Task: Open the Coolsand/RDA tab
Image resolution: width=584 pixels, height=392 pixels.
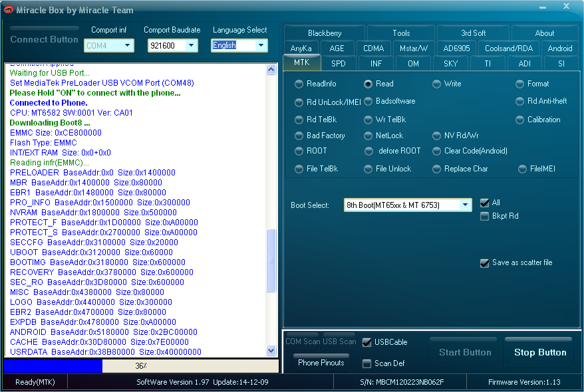Action: click(509, 49)
